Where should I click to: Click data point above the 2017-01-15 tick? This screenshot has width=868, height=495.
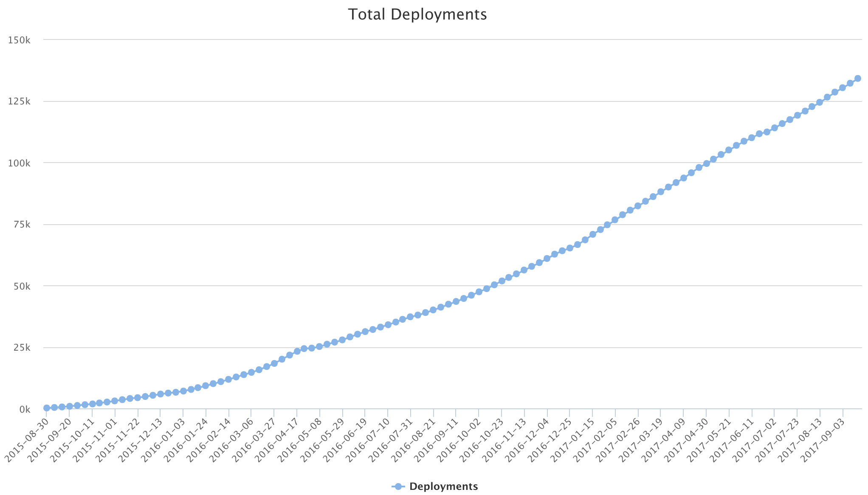coord(592,234)
